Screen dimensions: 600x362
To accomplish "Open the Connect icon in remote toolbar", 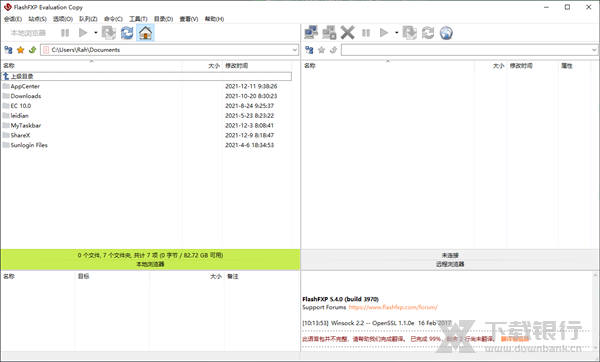I will click(311, 33).
